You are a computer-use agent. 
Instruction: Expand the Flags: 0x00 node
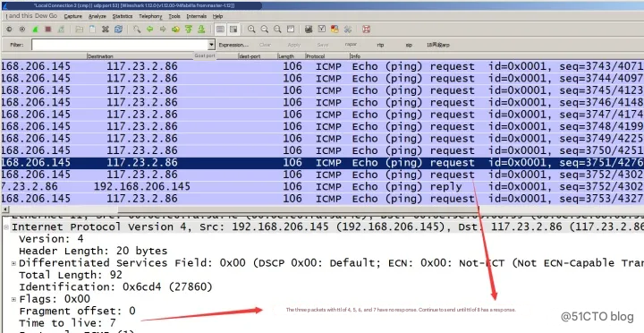13,299
